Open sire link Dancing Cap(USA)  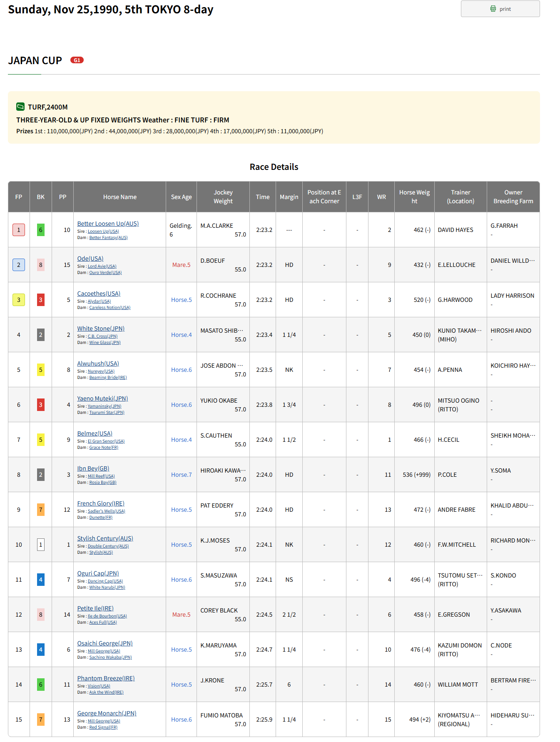coord(105,581)
